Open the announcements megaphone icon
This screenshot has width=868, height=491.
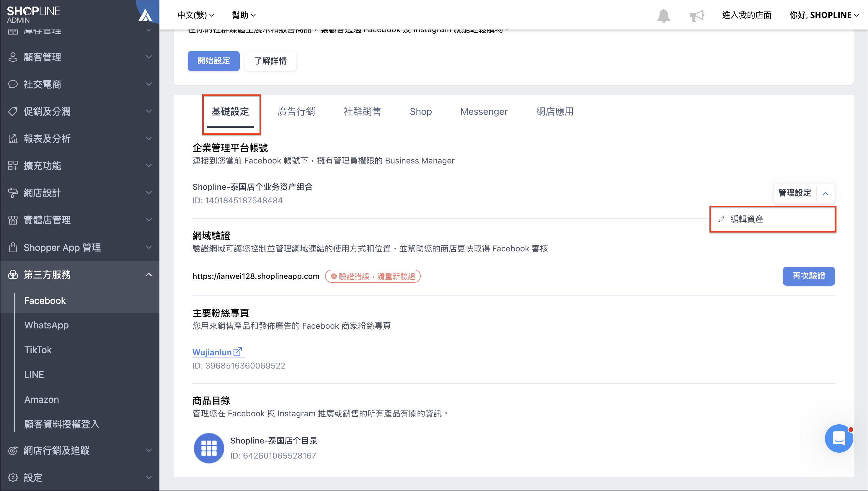[x=697, y=16]
